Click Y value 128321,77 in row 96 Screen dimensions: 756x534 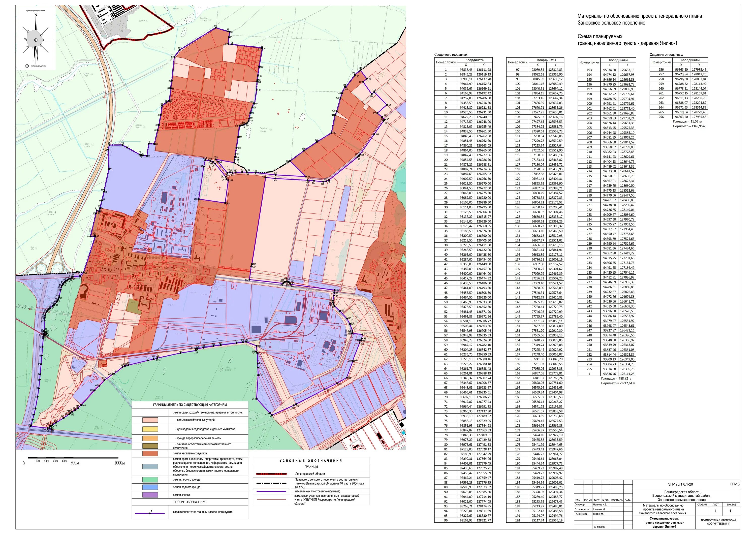[484, 520]
